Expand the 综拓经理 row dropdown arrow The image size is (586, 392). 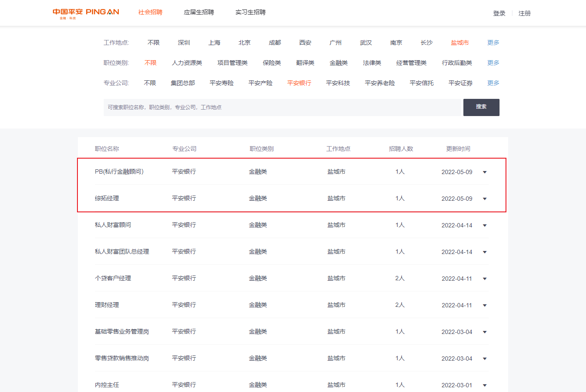[x=484, y=199]
